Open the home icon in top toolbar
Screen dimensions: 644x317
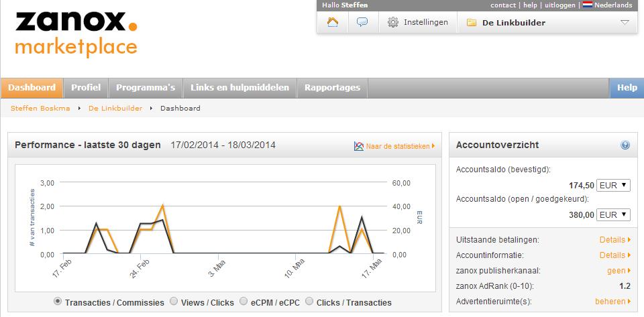pyautogui.click(x=332, y=22)
